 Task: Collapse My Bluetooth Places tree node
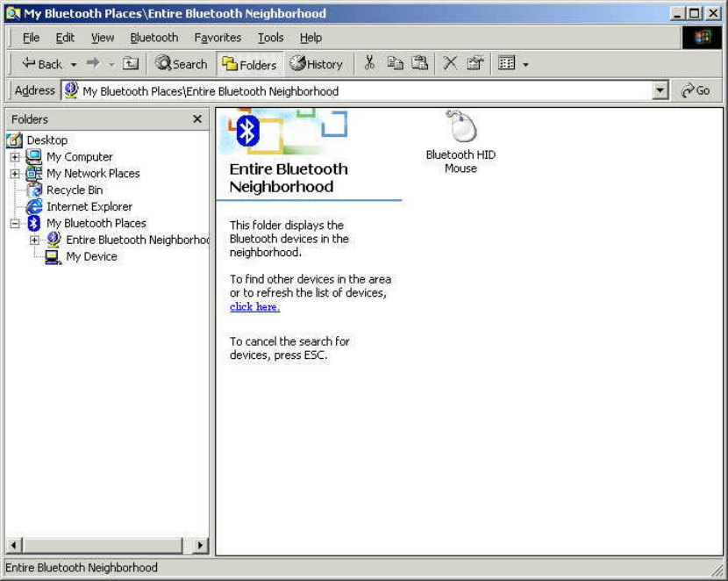[15, 224]
